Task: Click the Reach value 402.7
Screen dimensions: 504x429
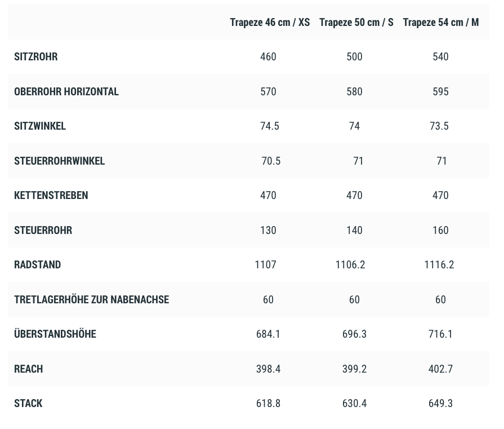Action: pos(440,369)
